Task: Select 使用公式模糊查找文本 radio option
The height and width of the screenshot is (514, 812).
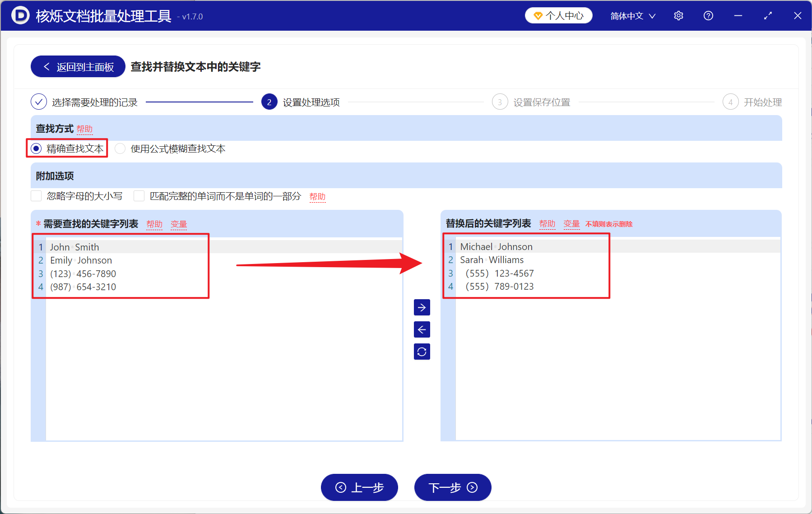Action: pyautogui.click(x=120, y=148)
